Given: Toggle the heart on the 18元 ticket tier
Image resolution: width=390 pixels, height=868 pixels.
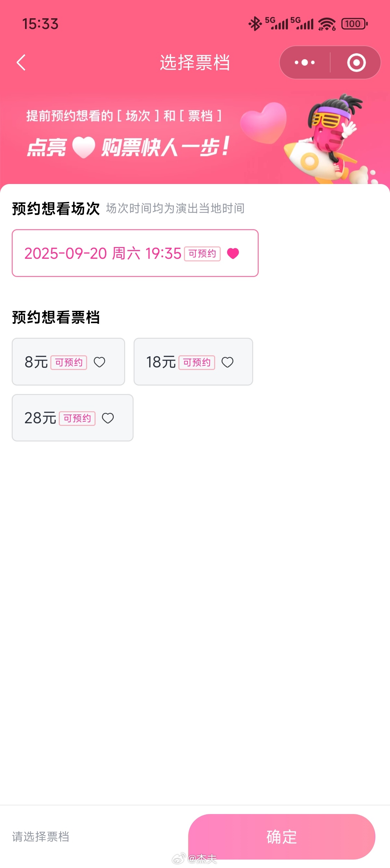Looking at the screenshot, I should 227,362.
